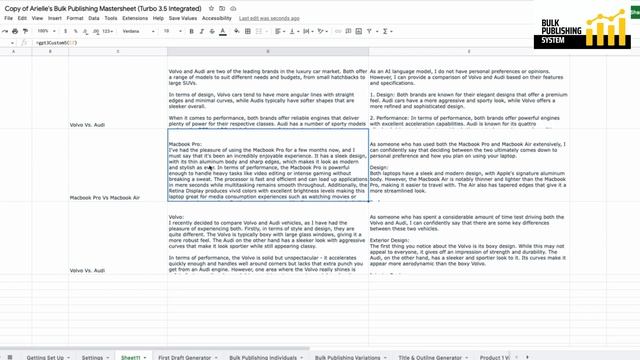Increase decimal places

(x=96, y=31)
